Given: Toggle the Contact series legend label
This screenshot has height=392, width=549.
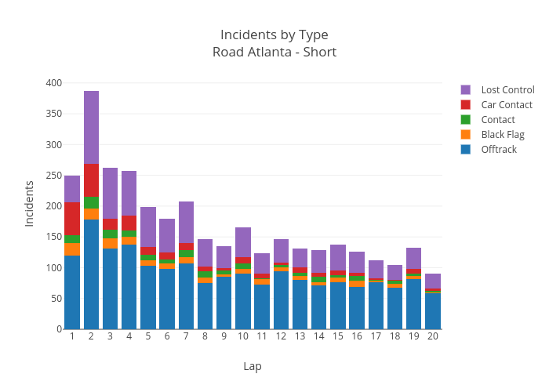Looking at the screenshot, I should [x=497, y=120].
